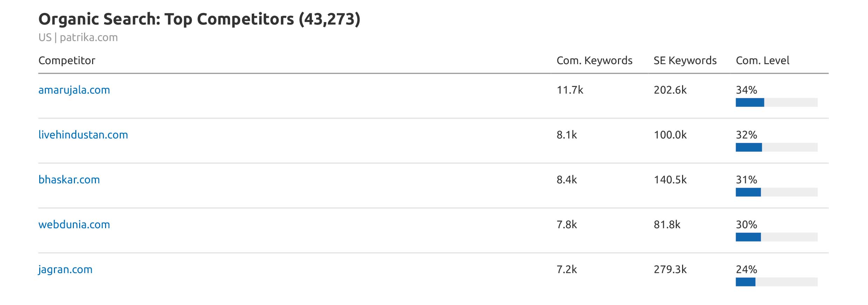Click the Organic Search: Top Competitors title
The image size is (868, 305).
click(x=199, y=19)
